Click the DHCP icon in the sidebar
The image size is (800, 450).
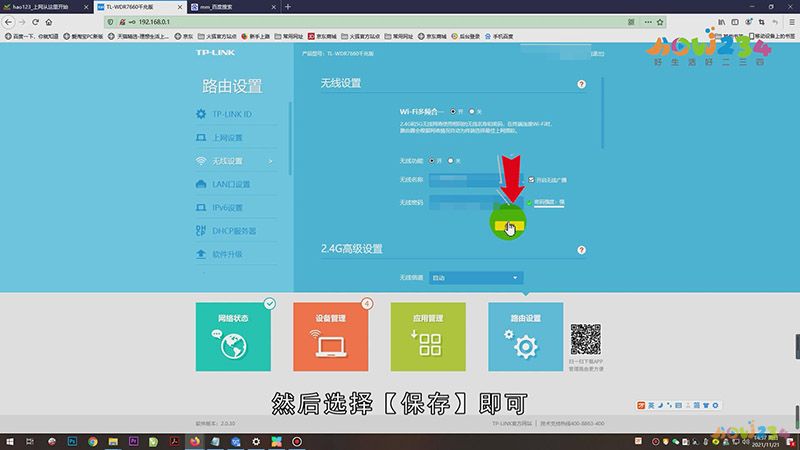(201, 231)
